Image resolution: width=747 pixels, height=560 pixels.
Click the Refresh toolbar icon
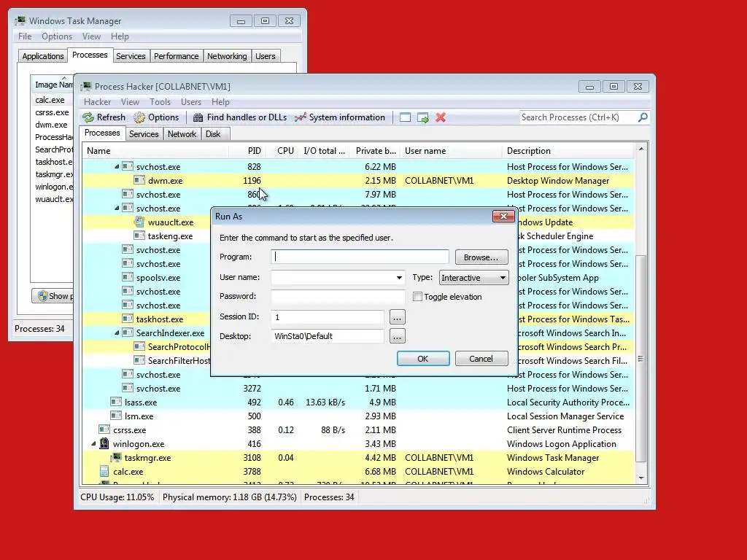click(x=88, y=117)
